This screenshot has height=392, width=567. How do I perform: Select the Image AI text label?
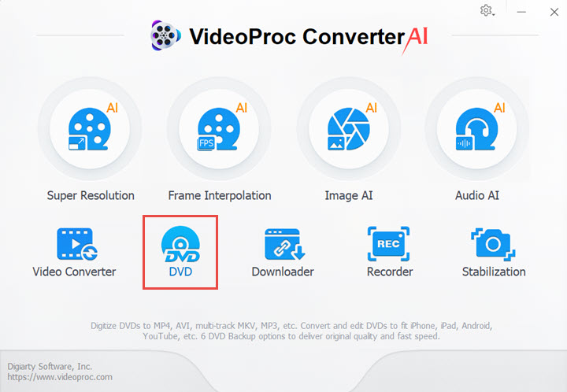(x=349, y=196)
